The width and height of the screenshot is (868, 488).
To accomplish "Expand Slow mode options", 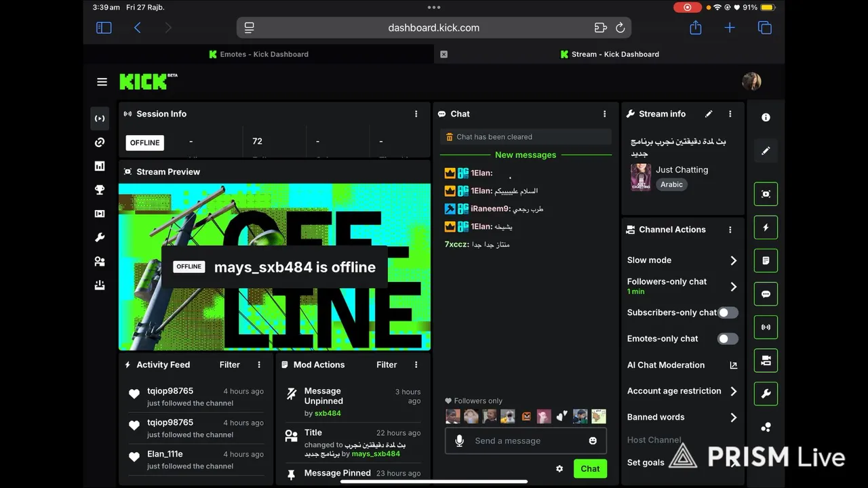I will (x=733, y=260).
